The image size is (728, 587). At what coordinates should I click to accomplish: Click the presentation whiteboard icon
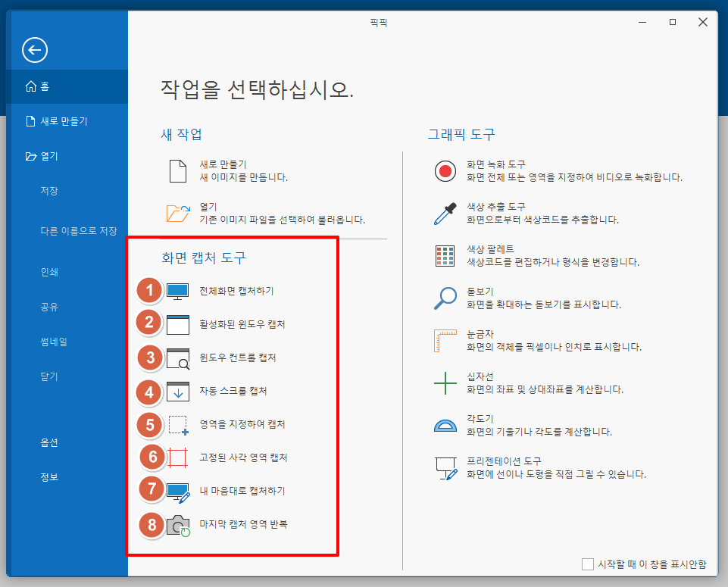pos(446,468)
